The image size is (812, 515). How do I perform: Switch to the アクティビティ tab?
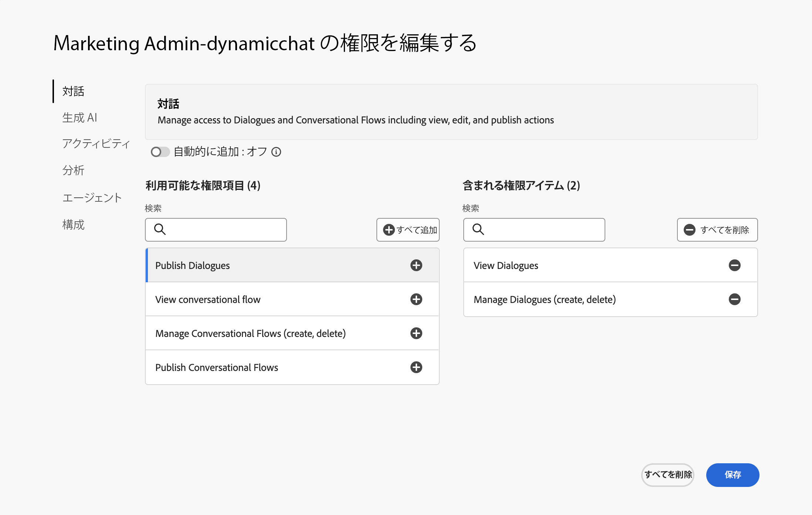(x=96, y=144)
